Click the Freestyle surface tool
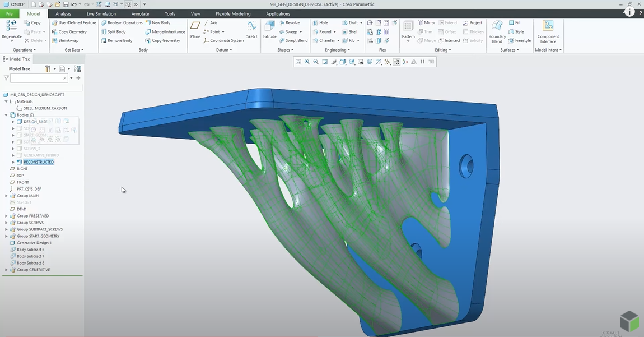 pos(520,41)
